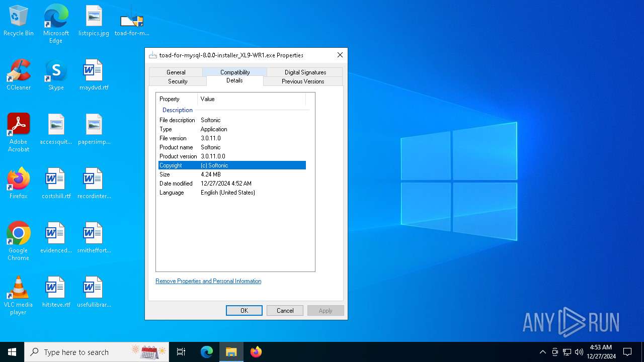Viewport: 644px width, 362px height.
Task: Select the recordinter document icon
Action: click(x=94, y=184)
